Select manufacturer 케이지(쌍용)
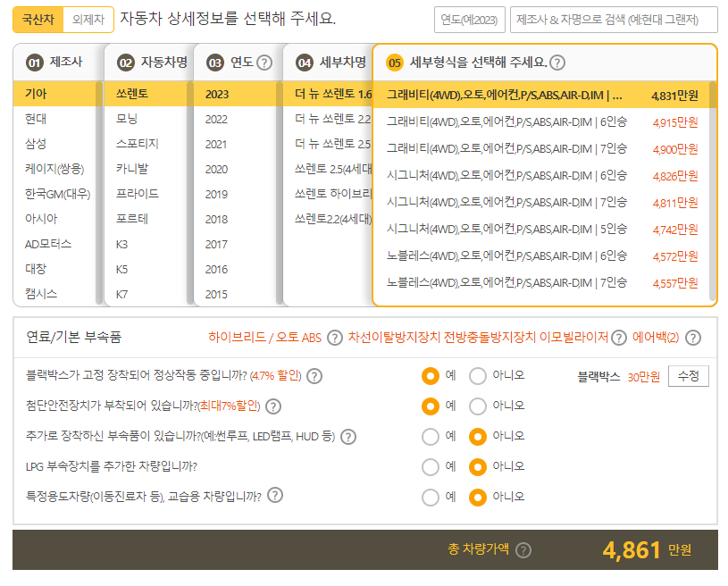The height and width of the screenshot is (586, 728). click(x=54, y=169)
